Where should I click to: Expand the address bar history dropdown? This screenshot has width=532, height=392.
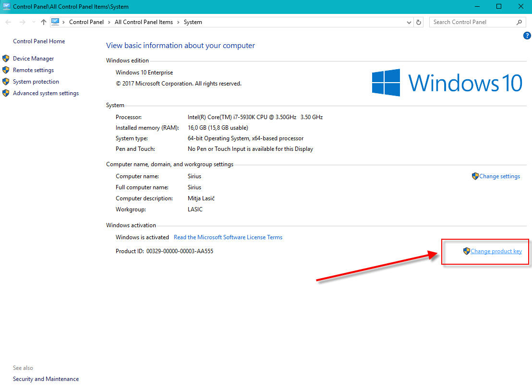(x=409, y=22)
